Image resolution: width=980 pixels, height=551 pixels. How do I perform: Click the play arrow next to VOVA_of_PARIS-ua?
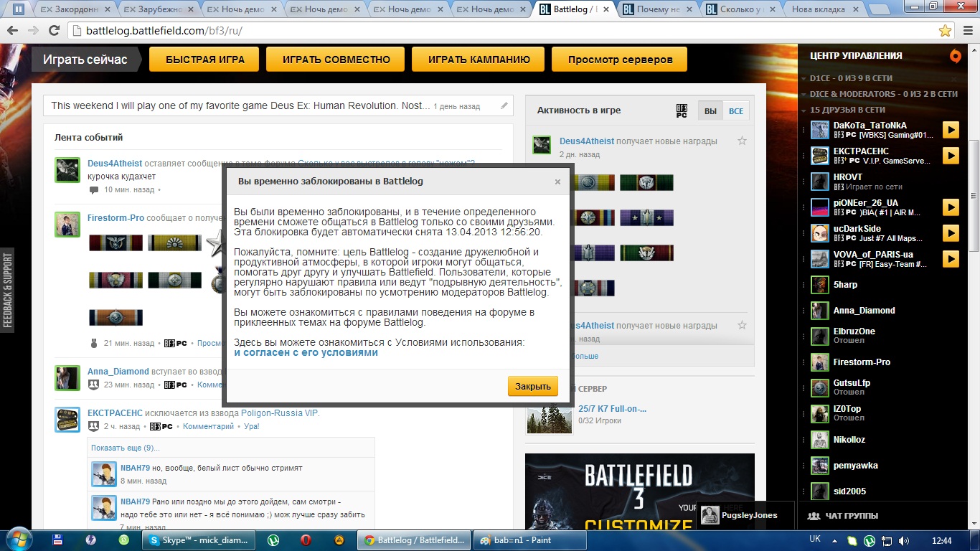tap(951, 259)
